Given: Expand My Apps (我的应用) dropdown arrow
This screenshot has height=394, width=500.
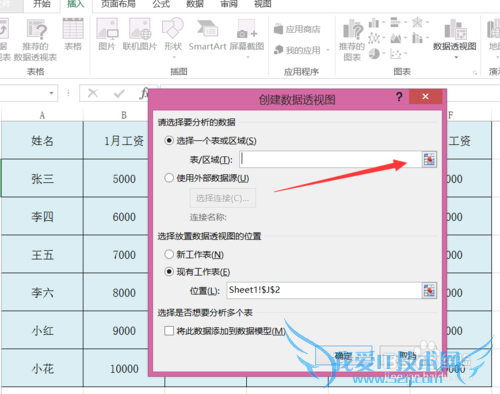Looking at the screenshot, I should 328,50.
